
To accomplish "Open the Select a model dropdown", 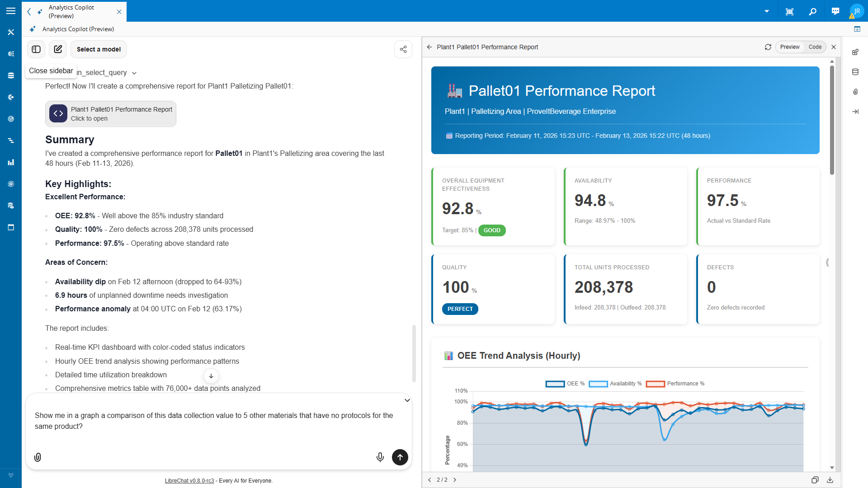I will pos(99,49).
